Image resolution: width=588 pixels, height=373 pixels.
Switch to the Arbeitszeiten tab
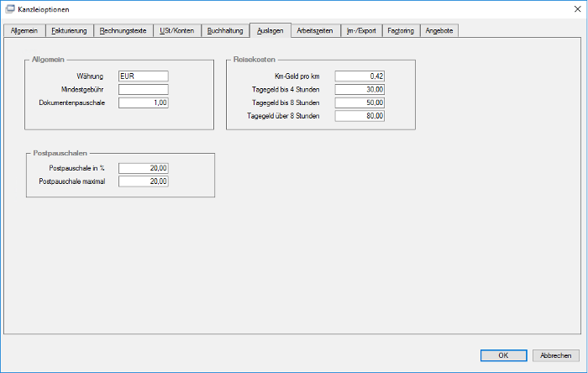[x=315, y=31]
